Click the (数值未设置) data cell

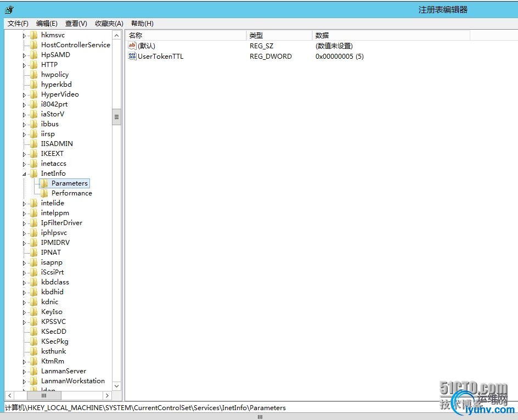(334, 46)
